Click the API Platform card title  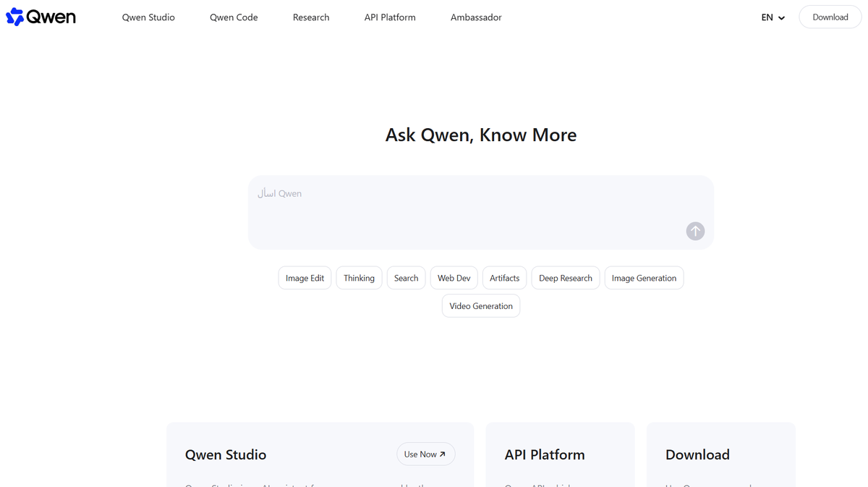click(545, 454)
